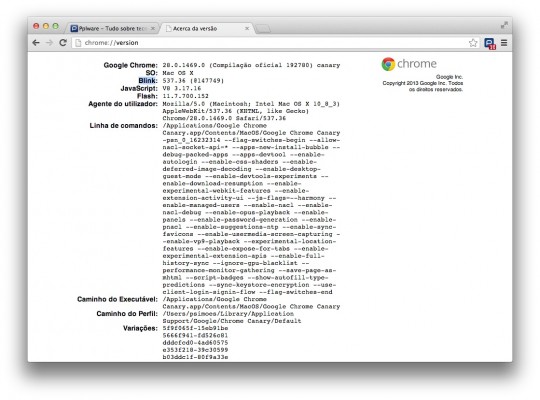The image size is (540, 400).
Task: Click the JavaScript label
Action: [139, 89]
